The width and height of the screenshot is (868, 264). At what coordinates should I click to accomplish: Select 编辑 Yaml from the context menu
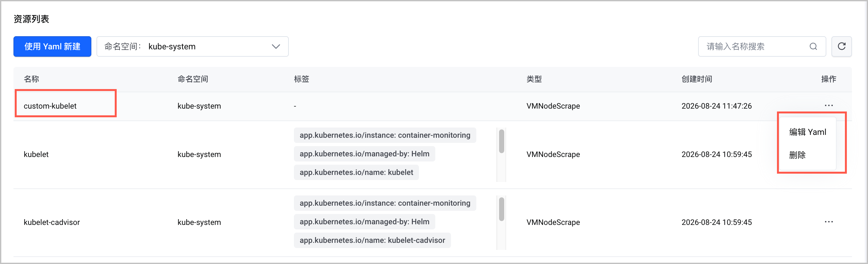pos(807,132)
